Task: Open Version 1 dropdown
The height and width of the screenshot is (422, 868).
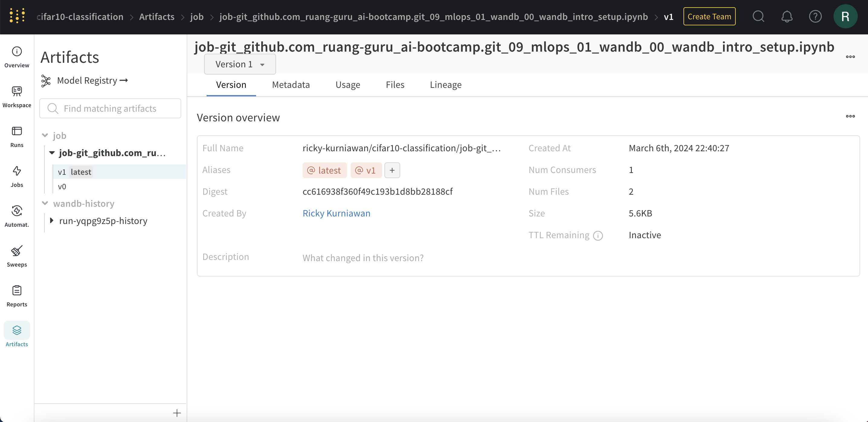Action: (x=240, y=64)
